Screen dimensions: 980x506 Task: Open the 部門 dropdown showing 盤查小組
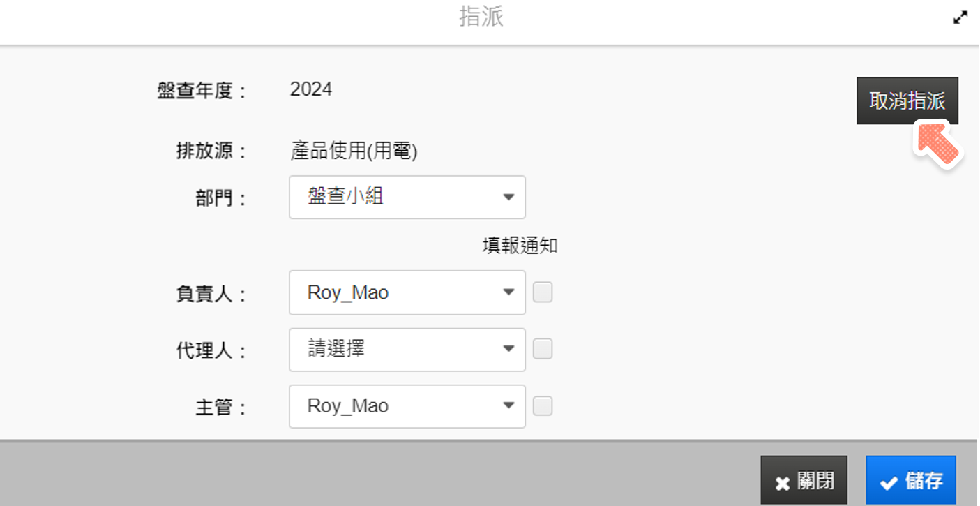tap(407, 197)
